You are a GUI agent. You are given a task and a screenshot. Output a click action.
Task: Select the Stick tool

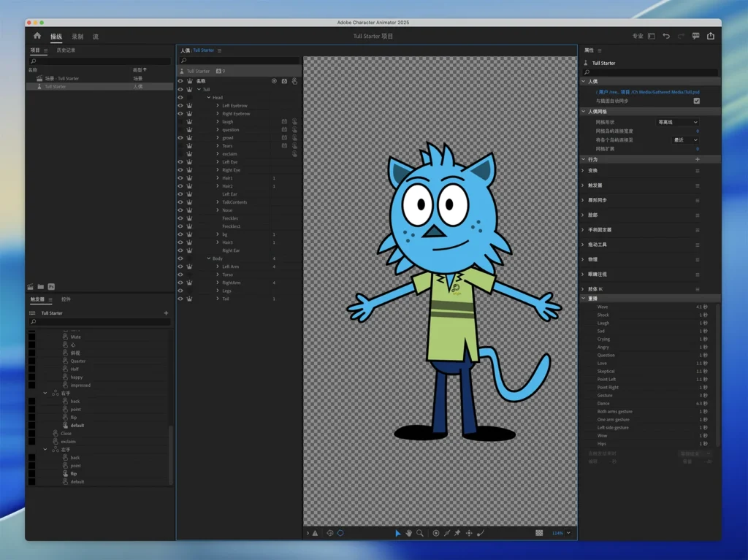[447, 533]
